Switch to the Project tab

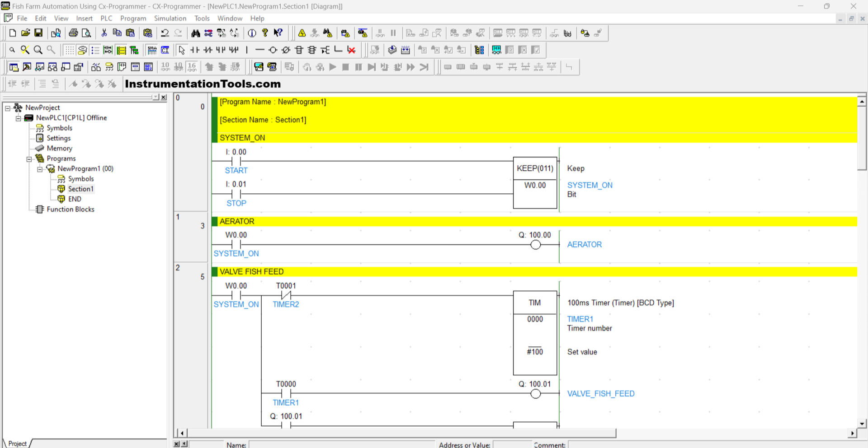pyautogui.click(x=18, y=443)
